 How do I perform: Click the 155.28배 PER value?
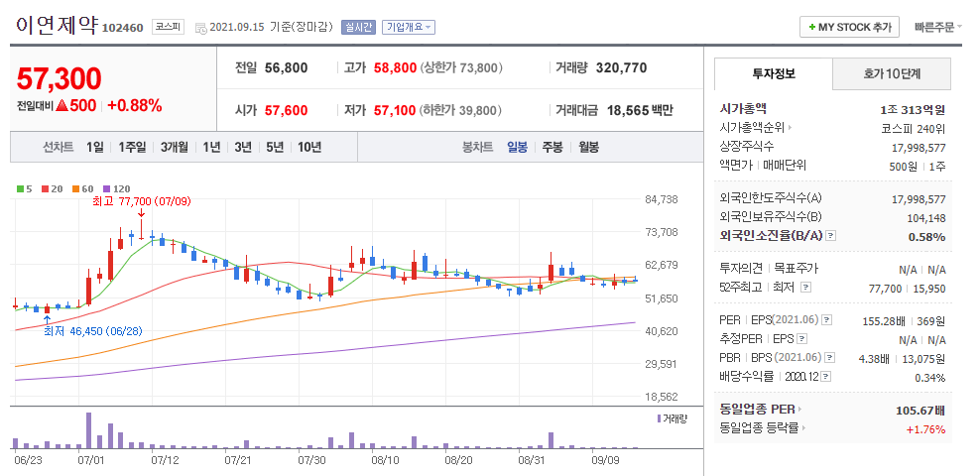882,321
